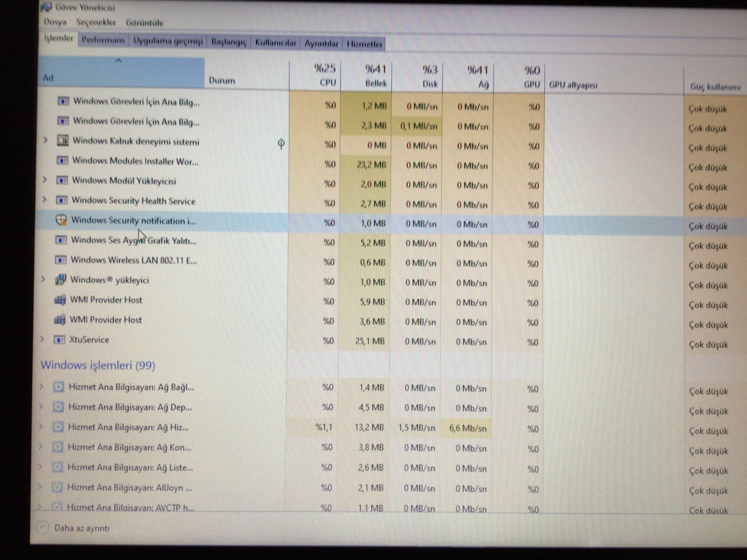This screenshot has width=747, height=560.
Task: Switch to the Performans tab
Action: coord(103,40)
